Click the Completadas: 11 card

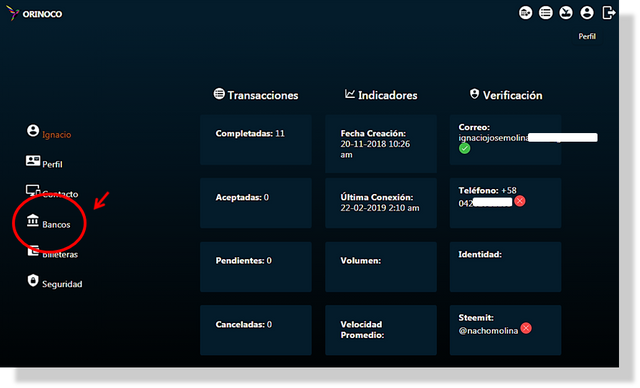coord(256,140)
